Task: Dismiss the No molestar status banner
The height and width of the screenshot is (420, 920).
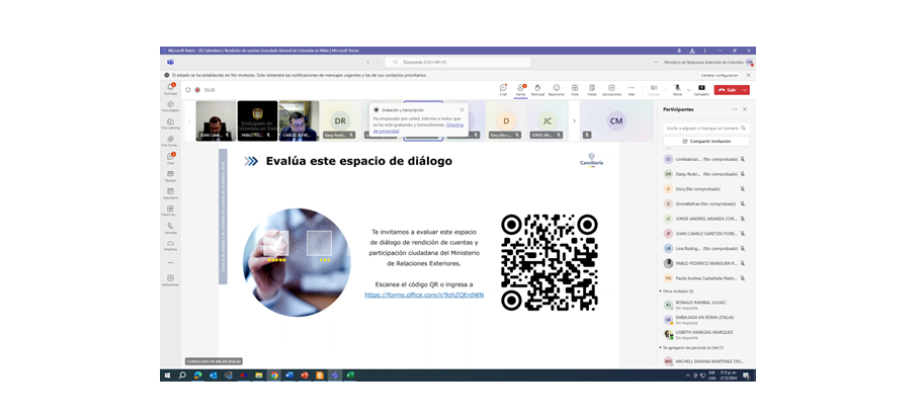Action: 748,75
